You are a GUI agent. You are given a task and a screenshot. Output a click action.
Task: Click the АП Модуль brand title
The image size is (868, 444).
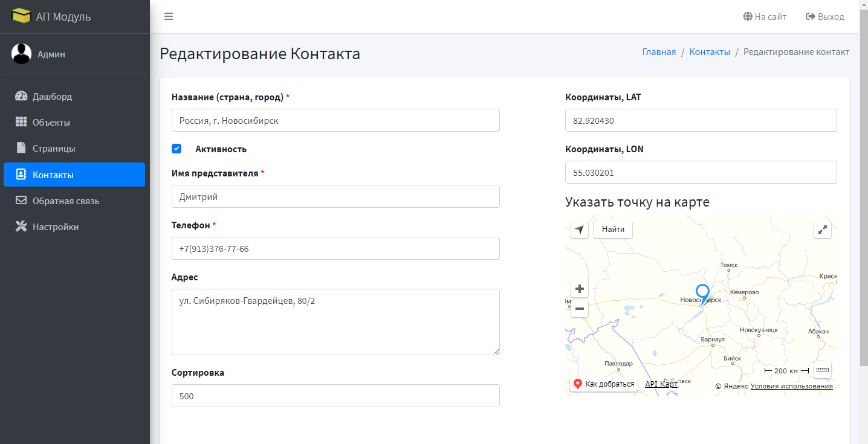point(63,16)
